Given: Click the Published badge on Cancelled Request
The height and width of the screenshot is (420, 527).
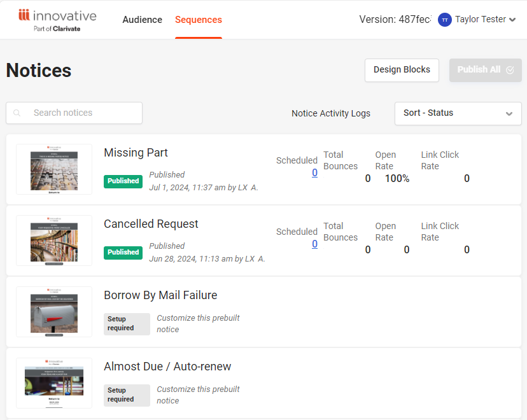Looking at the screenshot, I should click(x=123, y=253).
